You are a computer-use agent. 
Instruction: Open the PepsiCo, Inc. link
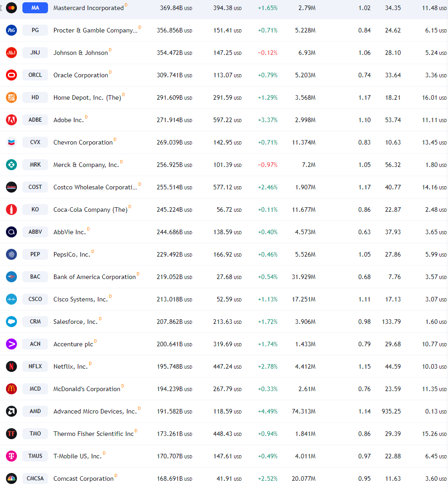(72, 254)
